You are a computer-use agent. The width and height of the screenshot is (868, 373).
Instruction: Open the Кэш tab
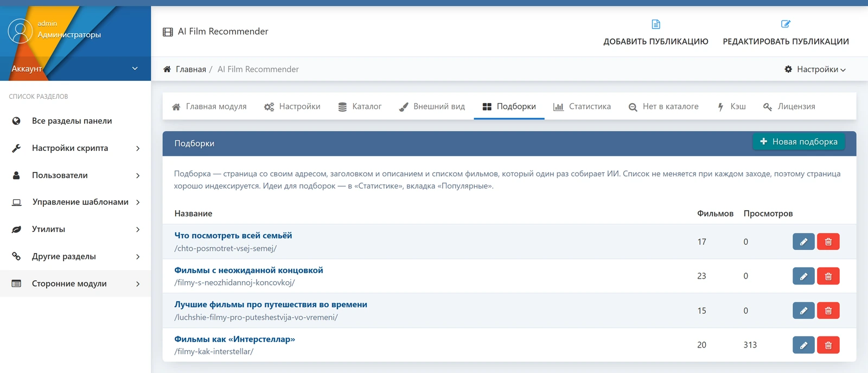[x=731, y=106]
